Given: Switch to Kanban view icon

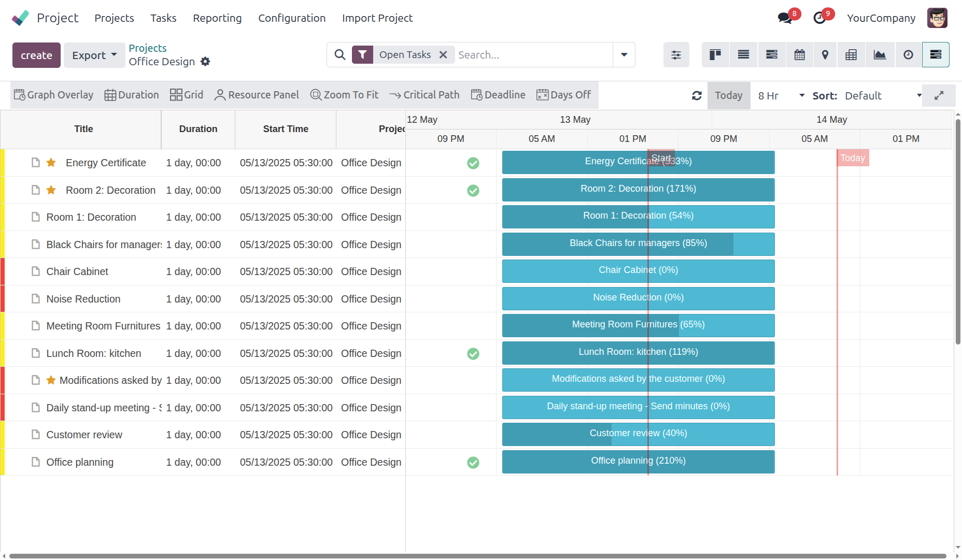Looking at the screenshot, I should pyautogui.click(x=715, y=55).
